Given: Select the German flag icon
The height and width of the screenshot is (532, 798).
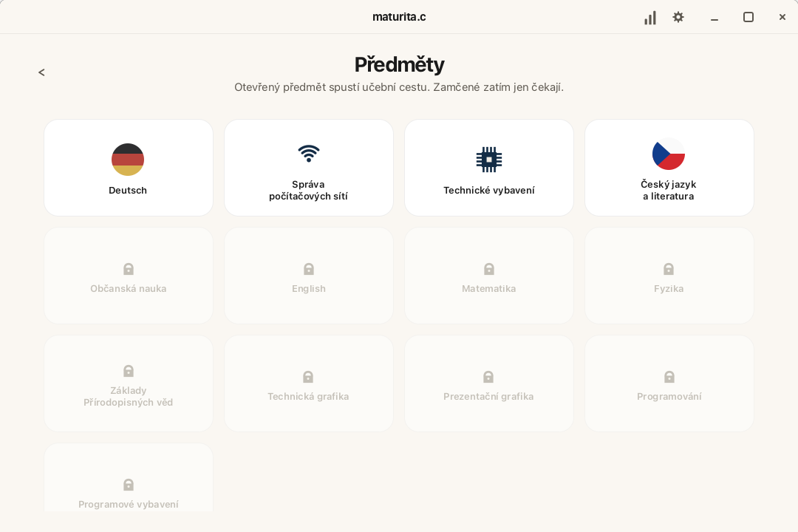Looking at the screenshot, I should click(x=128, y=160).
